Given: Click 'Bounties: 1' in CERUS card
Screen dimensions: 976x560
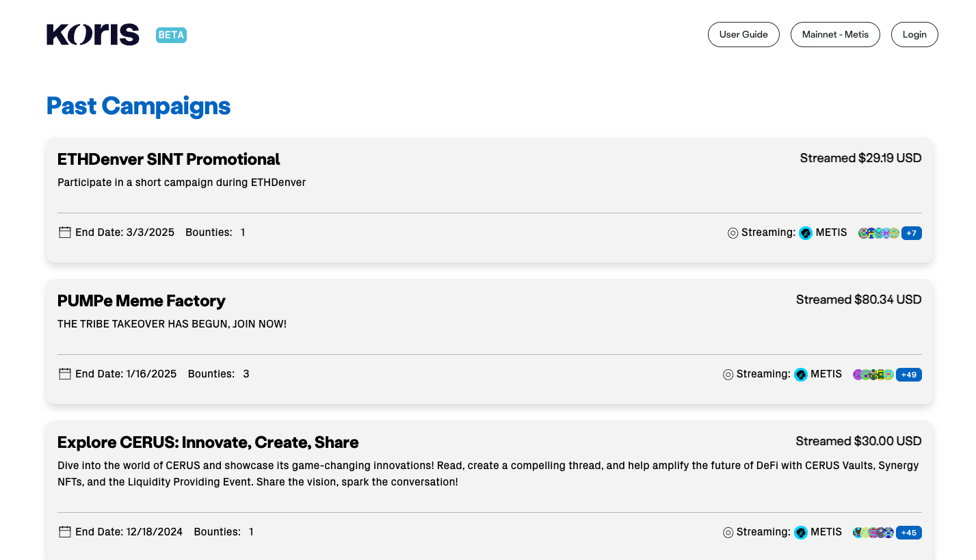Looking at the screenshot, I should (224, 532).
